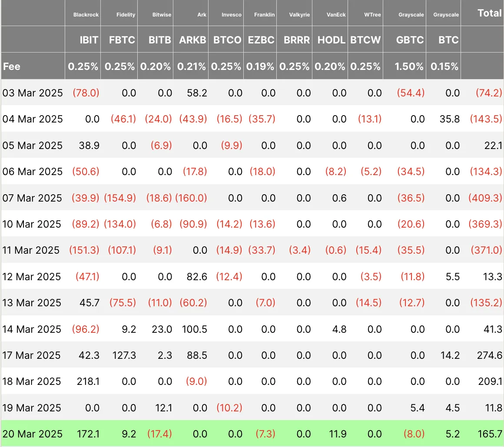Click the 0.19% fee for EZBC
The width and height of the screenshot is (504, 447).
pyautogui.click(x=260, y=66)
